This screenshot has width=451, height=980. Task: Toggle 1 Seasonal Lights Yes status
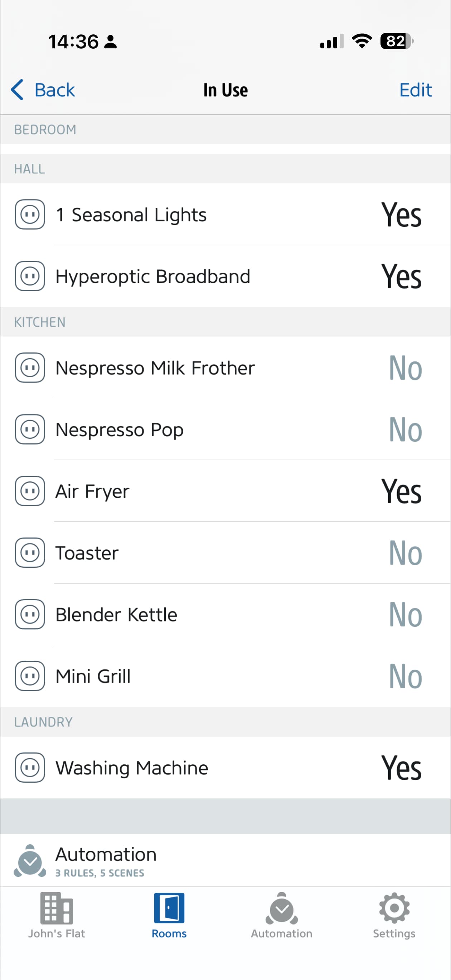401,215
